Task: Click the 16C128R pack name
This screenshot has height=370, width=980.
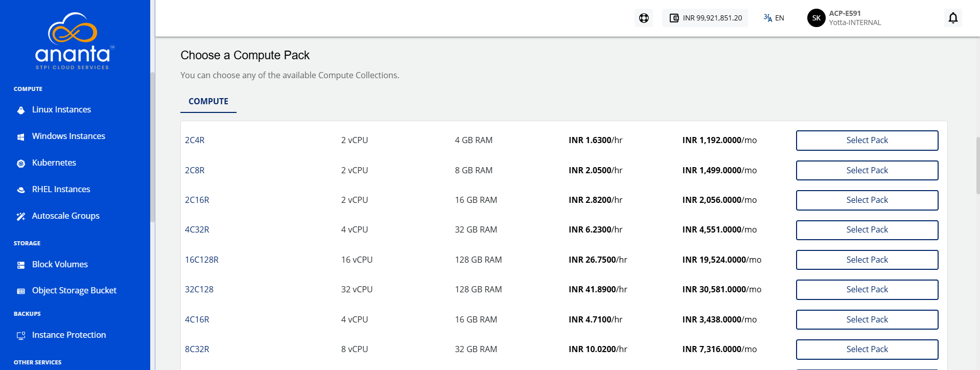Action: pyautogui.click(x=202, y=260)
